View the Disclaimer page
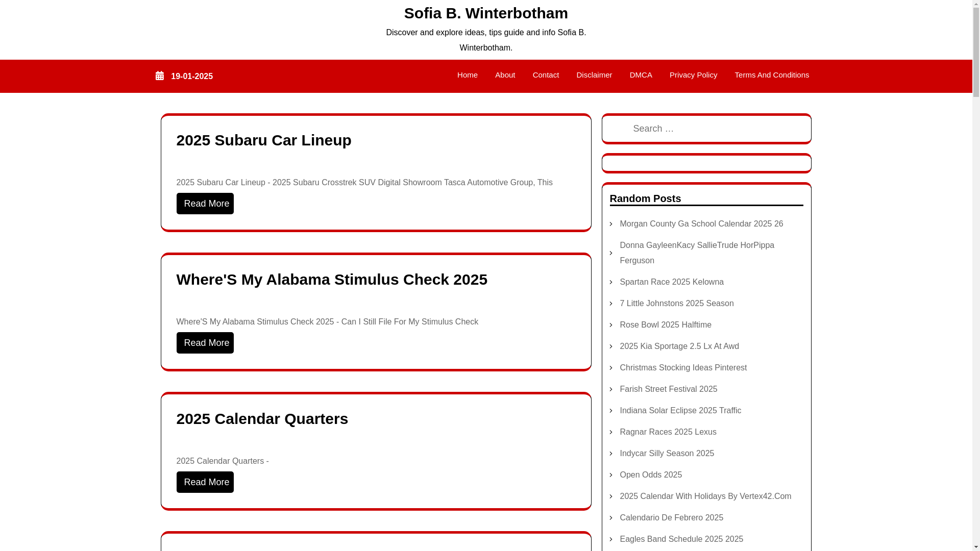 (594, 75)
